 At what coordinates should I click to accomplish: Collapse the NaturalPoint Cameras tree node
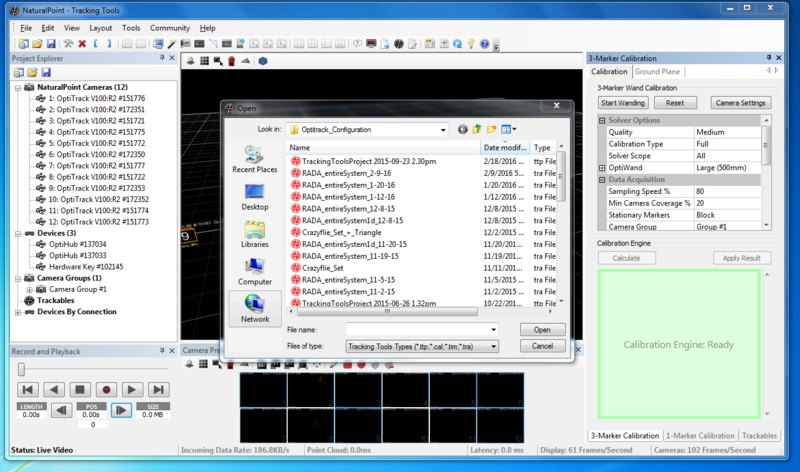pos(16,87)
